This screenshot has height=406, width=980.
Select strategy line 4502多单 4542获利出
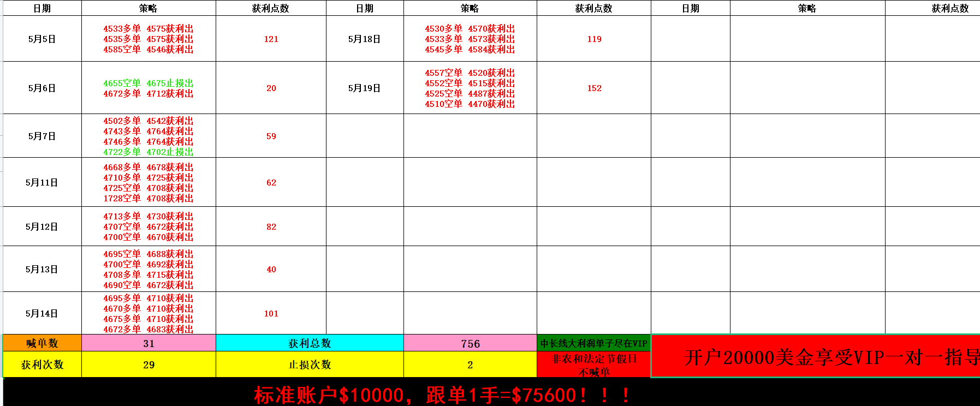tap(149, 121)
